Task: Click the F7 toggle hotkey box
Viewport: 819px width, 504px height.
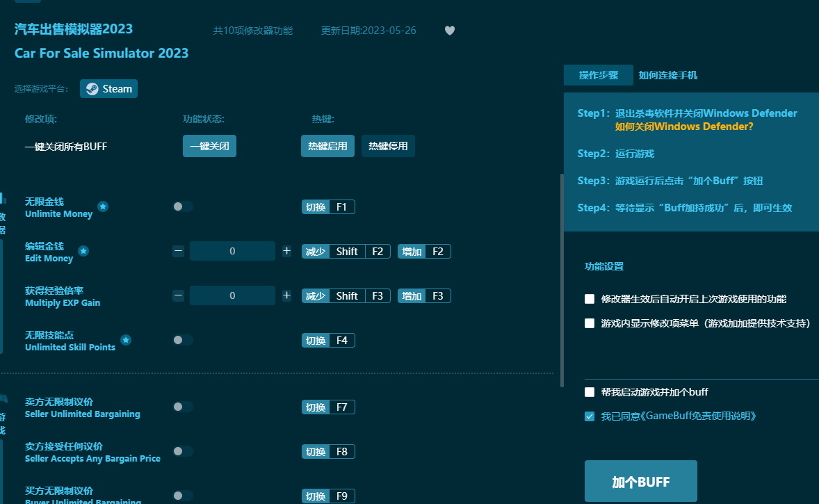Action: (328, 407)
